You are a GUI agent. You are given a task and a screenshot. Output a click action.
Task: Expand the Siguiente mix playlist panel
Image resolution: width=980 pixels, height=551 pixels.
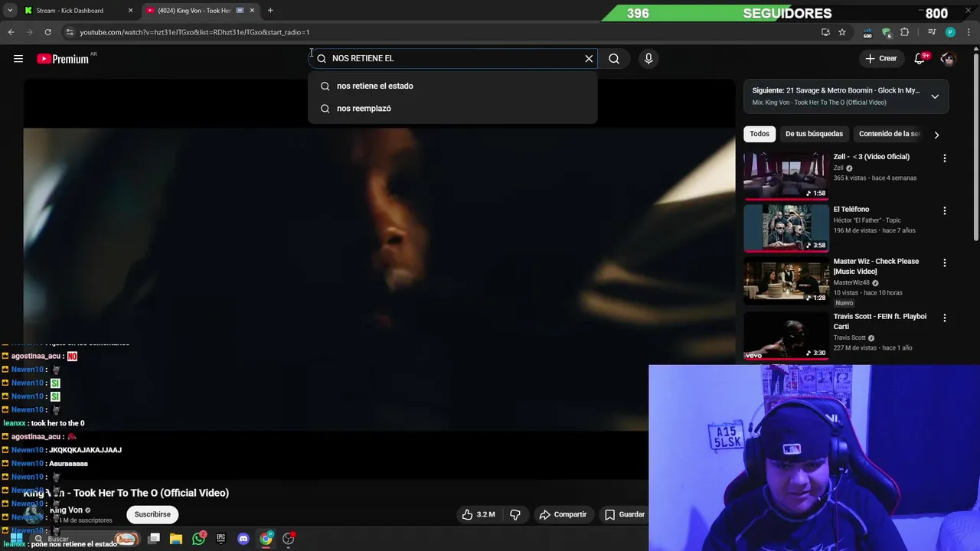pyautogui.click(x=935, y=96)
